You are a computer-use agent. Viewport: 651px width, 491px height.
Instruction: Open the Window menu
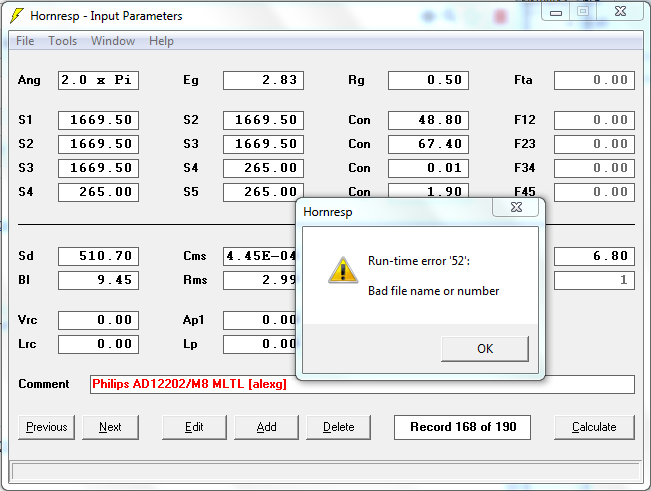[x=113, y=41]
